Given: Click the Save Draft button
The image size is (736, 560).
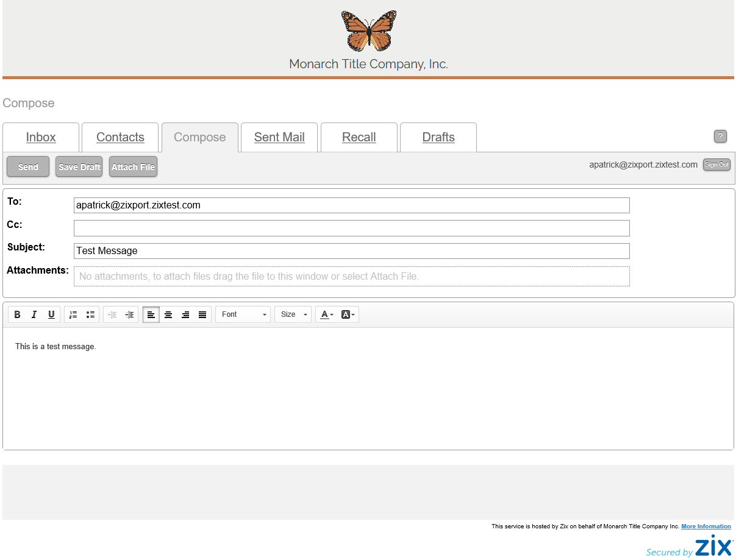Looking at the screenshot, I should [79, 167].
